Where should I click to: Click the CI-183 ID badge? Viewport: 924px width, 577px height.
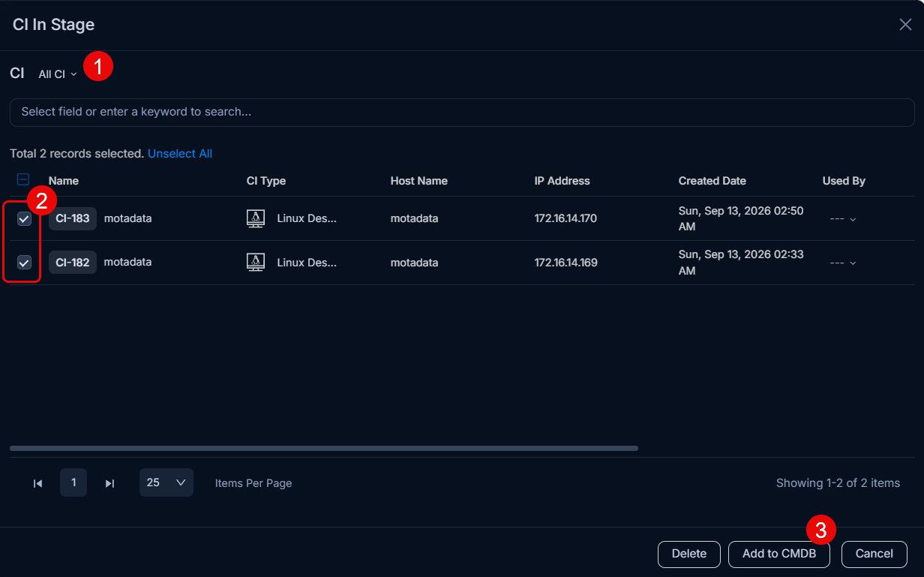73,218
